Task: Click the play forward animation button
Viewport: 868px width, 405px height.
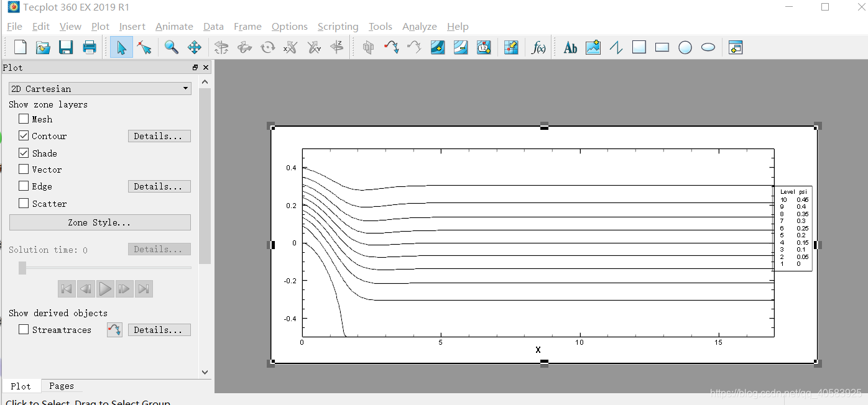Action: click(x=105, y=288)
